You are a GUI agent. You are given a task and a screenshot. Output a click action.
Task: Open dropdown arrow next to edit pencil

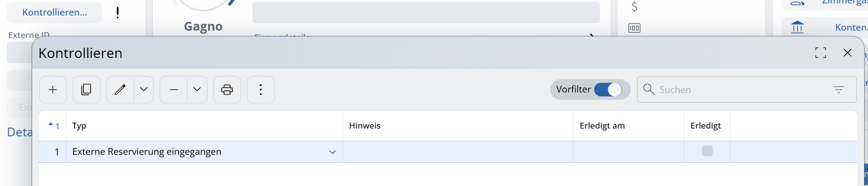tap(144, 90)
